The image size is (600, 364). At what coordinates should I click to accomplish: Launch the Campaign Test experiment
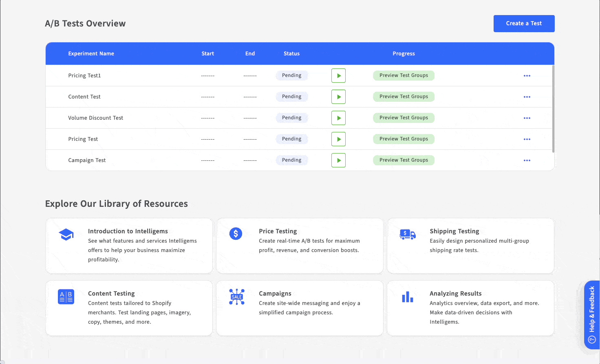click(338, 160)
